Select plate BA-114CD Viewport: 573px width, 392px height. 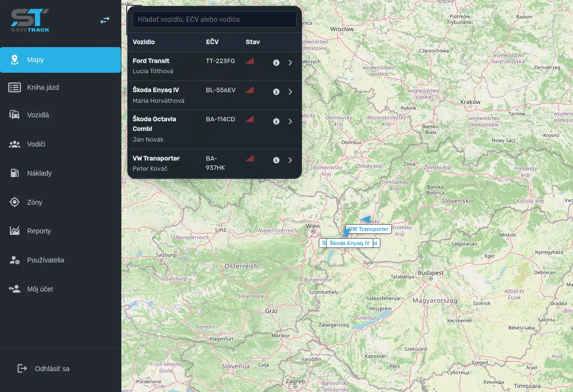220,119
